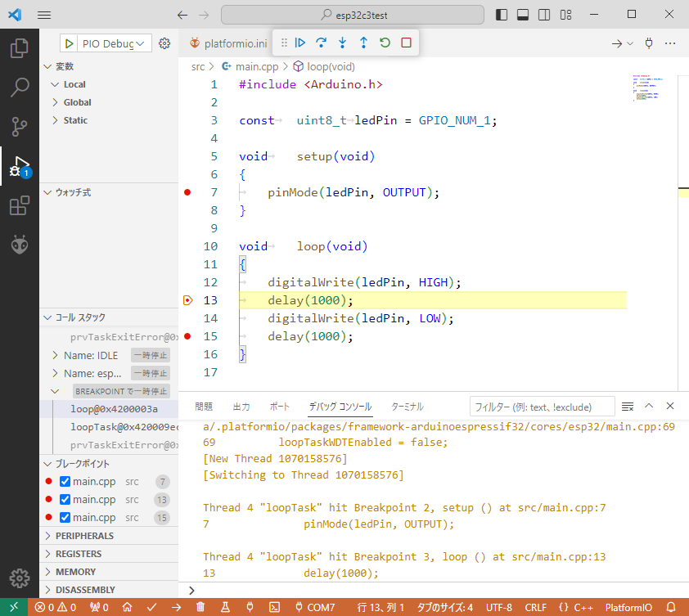
Task: Remove the breakpoint dot on line 7
Action: pos(187,192)
